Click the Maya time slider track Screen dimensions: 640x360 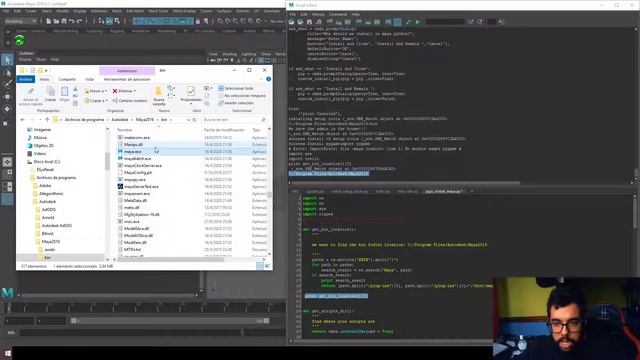pyautogui.click(x=145, y=307)
